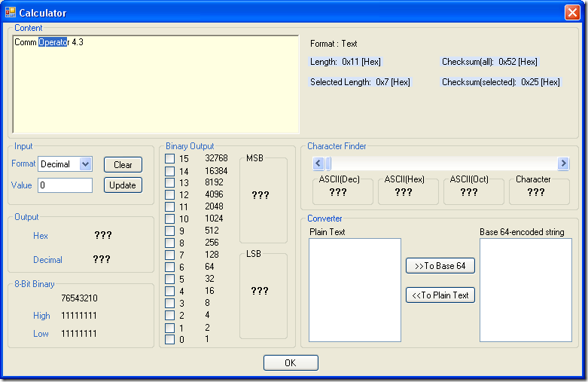Image resolution: width=588 pixels, height=382 pixels.
Task: Select bit 10 checkbox (1024)
Action: point(170,219)
